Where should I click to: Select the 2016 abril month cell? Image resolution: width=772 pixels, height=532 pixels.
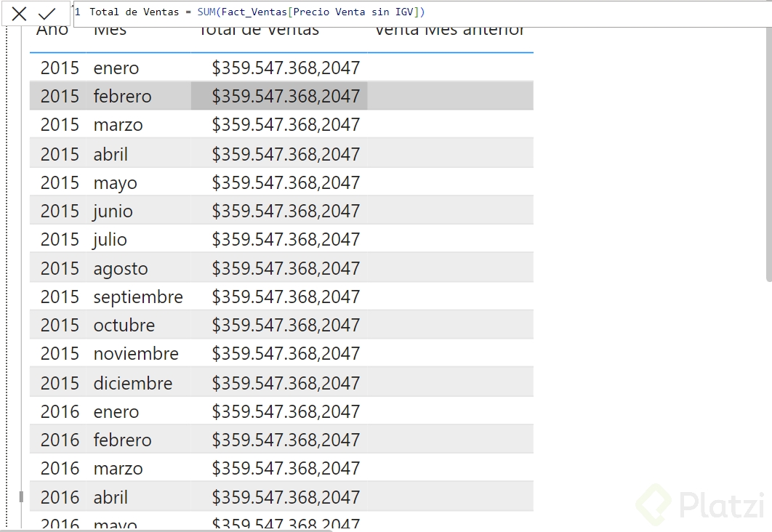(x=110, y=498)
